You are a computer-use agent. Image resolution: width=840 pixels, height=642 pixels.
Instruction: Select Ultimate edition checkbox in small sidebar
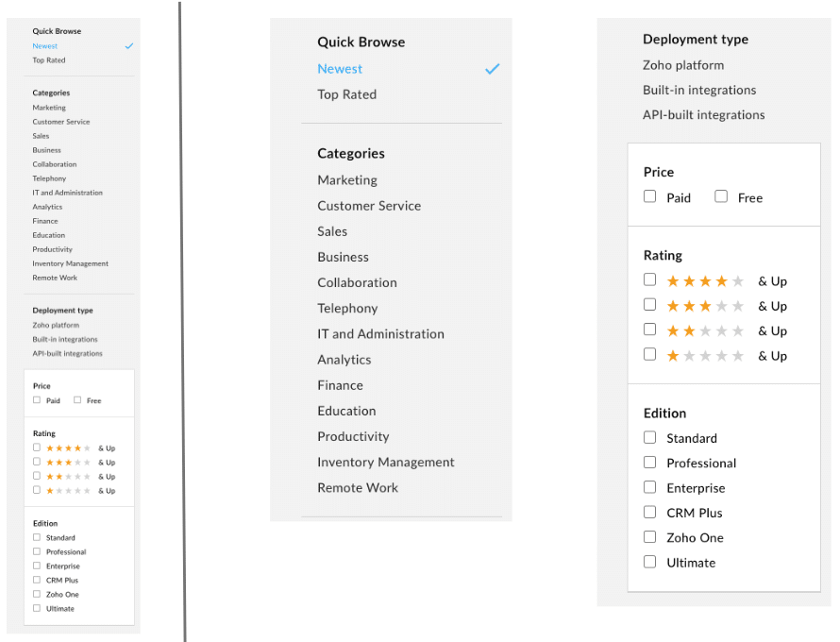(37, 608)
